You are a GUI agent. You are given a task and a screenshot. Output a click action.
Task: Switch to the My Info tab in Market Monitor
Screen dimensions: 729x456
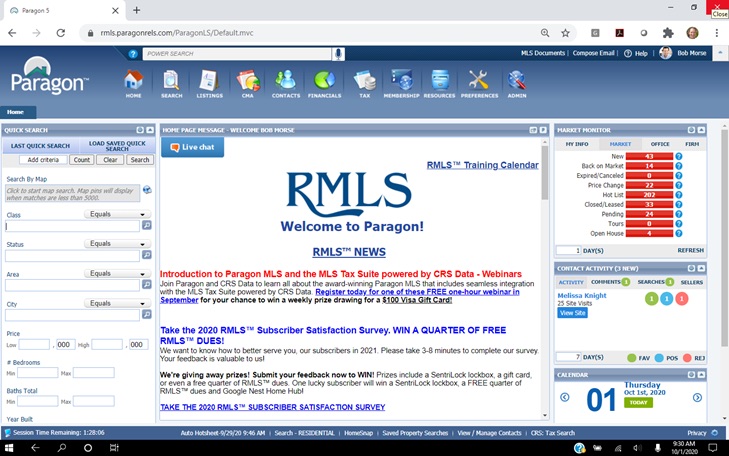coord(577,144)
